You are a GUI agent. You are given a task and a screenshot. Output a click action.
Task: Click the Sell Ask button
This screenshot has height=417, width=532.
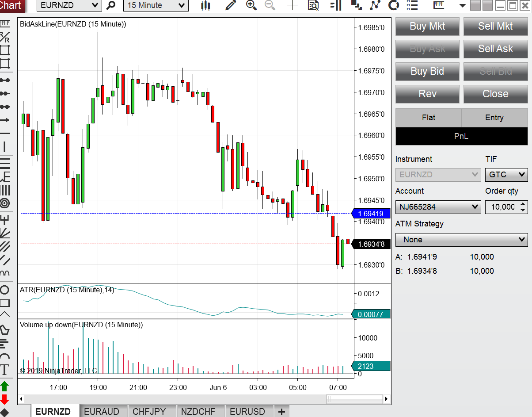pos(495,49)
